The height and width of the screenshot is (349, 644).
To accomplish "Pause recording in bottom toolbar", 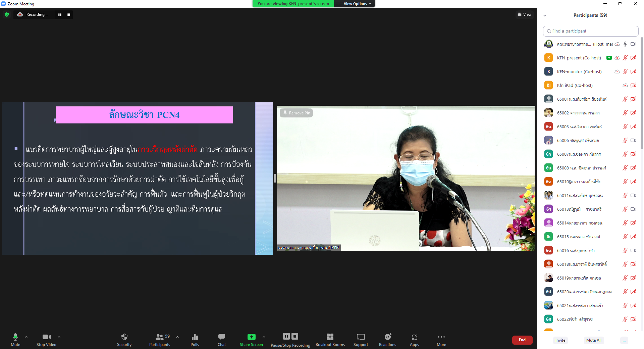I will click(286, 336).
